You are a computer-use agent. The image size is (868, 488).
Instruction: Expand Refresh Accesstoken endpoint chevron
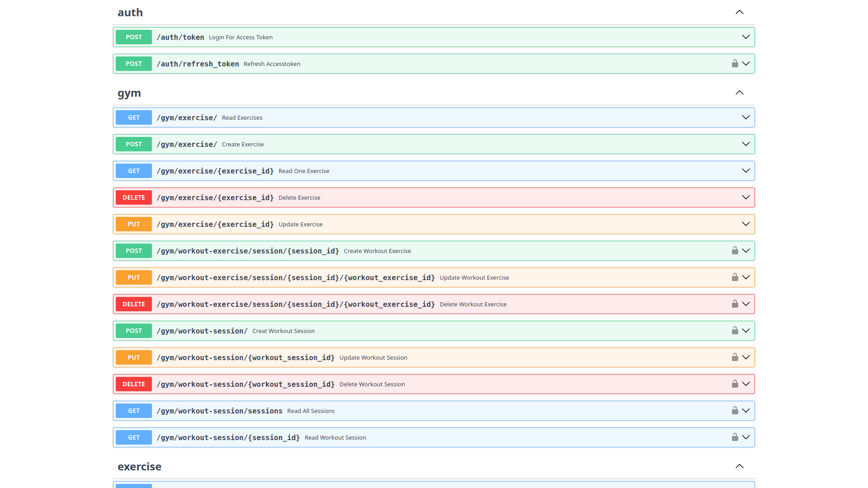[x=746, y=64]
